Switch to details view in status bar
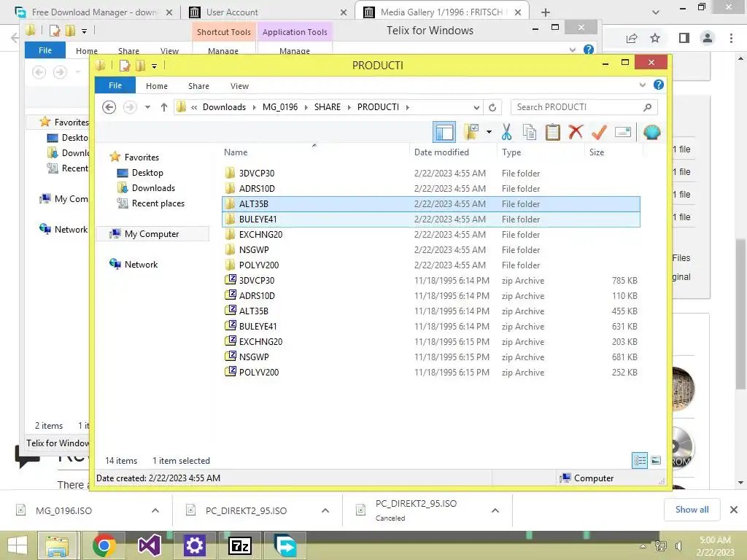Viewport: 747px width, 560px height. (x=639, y=461)
